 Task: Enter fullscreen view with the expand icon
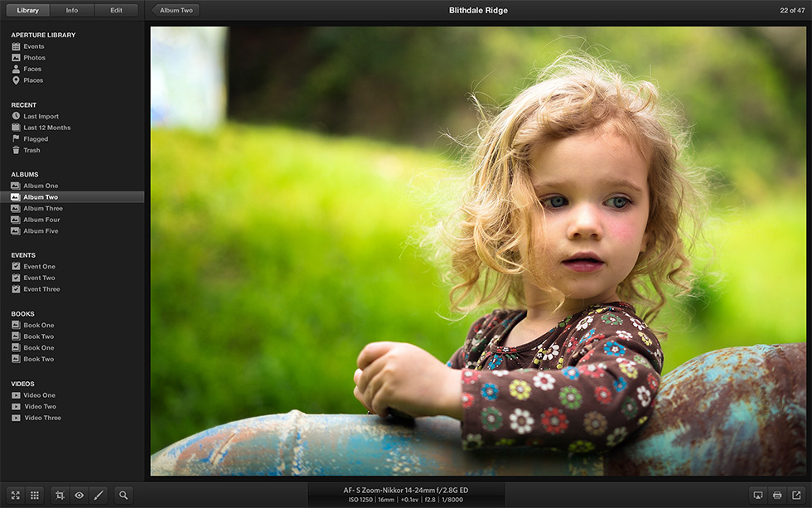(x=15, y=495)
